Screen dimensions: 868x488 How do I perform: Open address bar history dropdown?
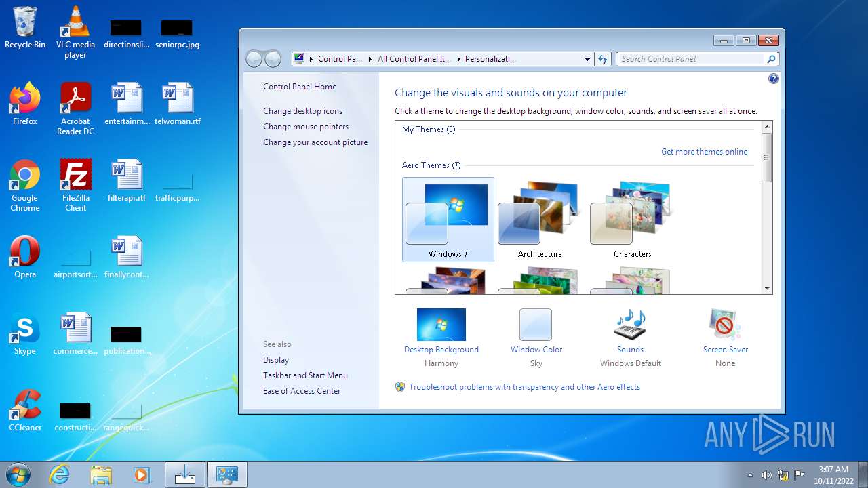[587, 59]
